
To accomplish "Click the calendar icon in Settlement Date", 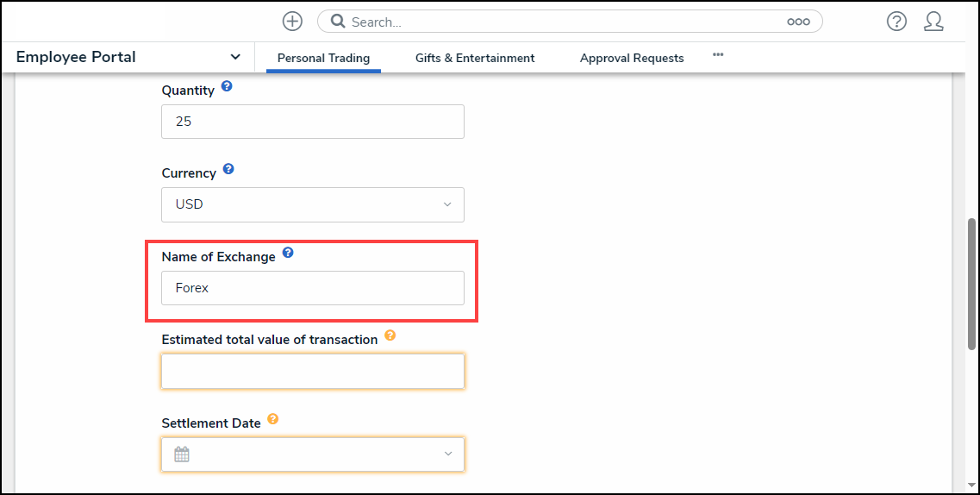I will pyautogui.click(x=182, y=454).
